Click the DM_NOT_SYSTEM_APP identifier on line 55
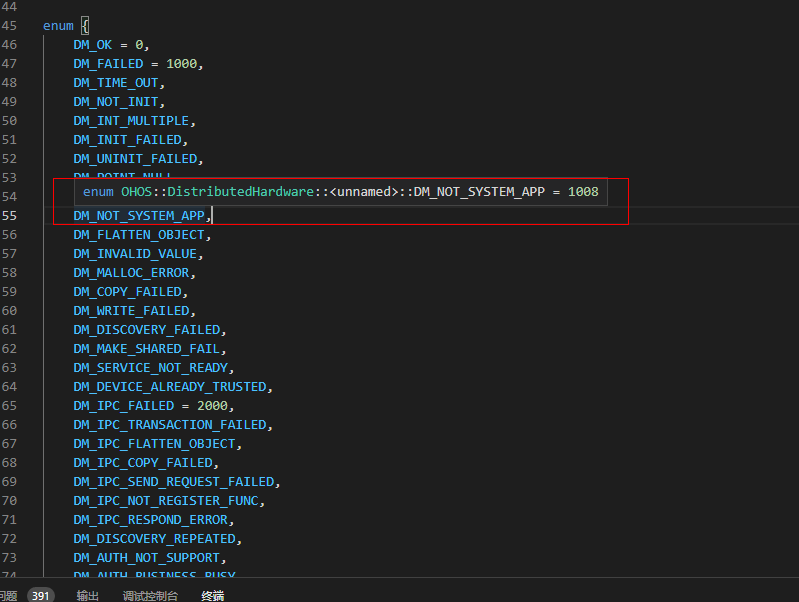 pyautogui.click(x=139, y=216)
